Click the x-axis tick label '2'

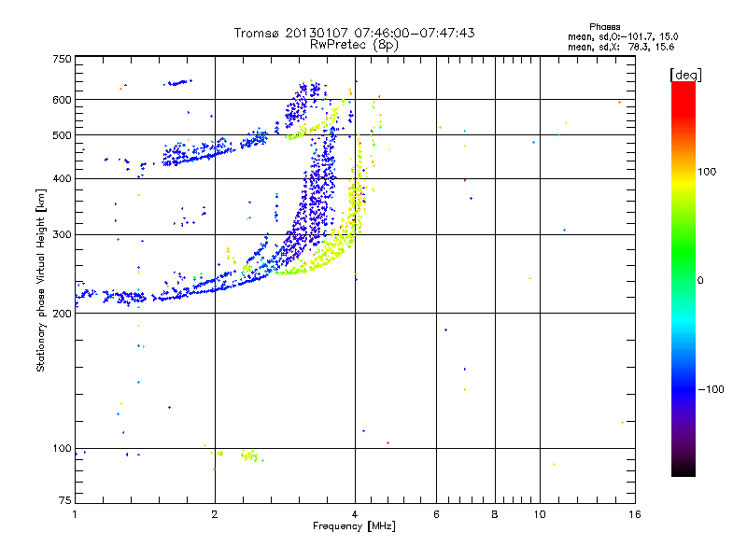[x=215, y=514]
